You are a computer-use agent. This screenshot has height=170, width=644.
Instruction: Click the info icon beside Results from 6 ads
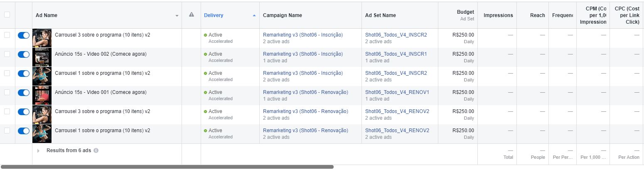coord(96,150)
